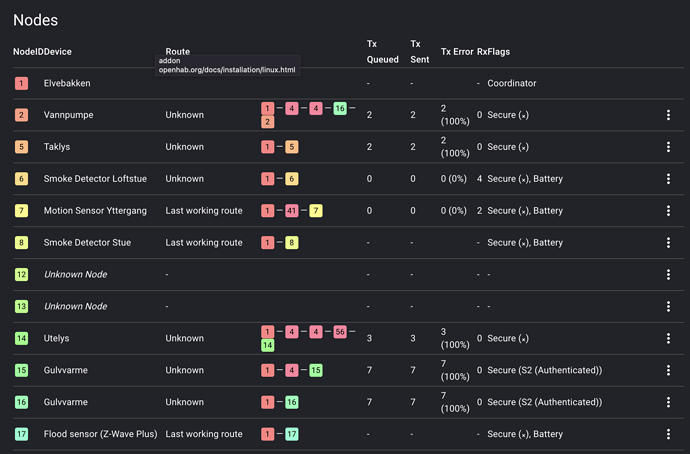Click the Tx Error column header
Image resolution: width=690 pixels, height=454 pixels.
click(457, 51)
